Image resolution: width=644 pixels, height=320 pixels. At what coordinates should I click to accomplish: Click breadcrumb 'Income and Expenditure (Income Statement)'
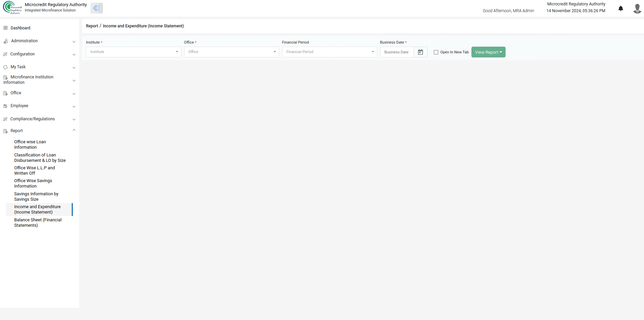pos(143,26)
